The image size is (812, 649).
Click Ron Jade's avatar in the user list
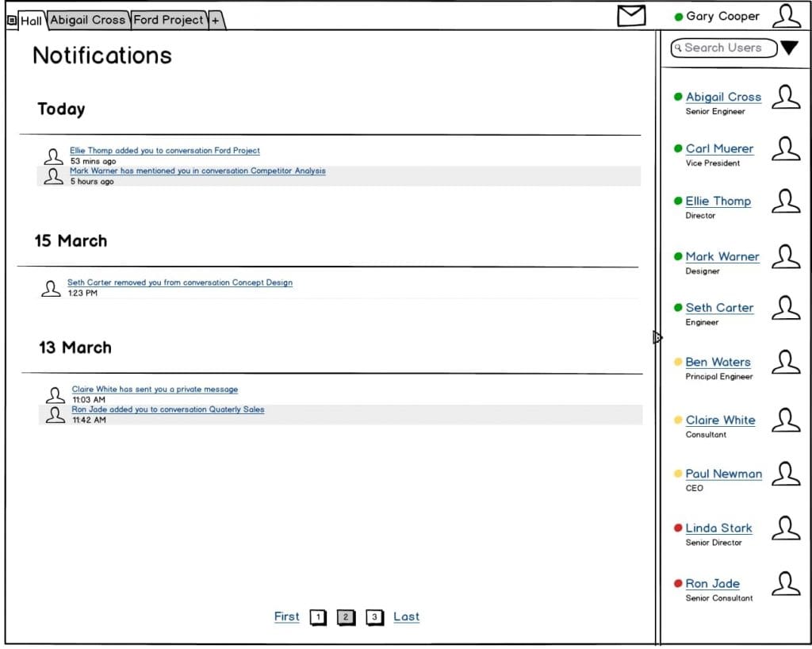(786, 584)
